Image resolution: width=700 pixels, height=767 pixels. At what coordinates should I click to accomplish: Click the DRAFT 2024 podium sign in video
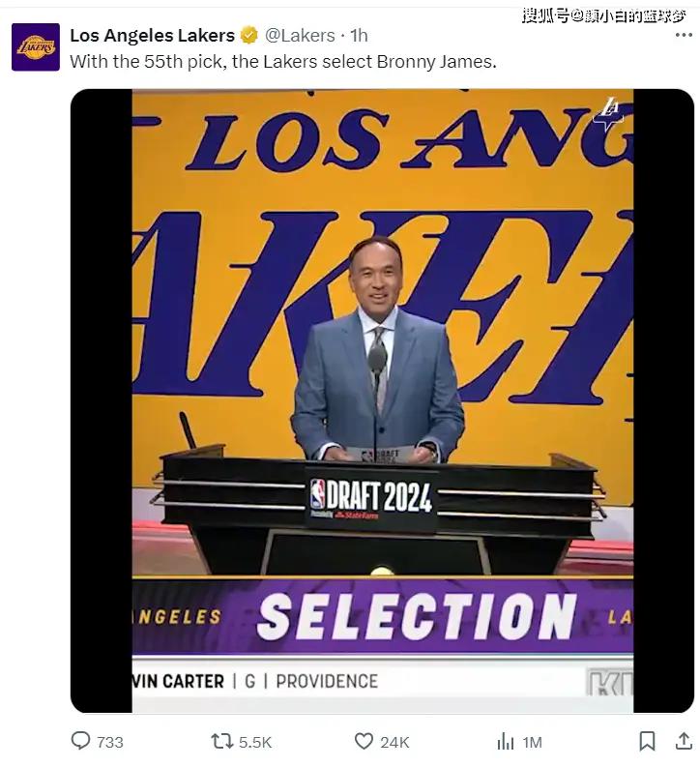pos(370,498)
